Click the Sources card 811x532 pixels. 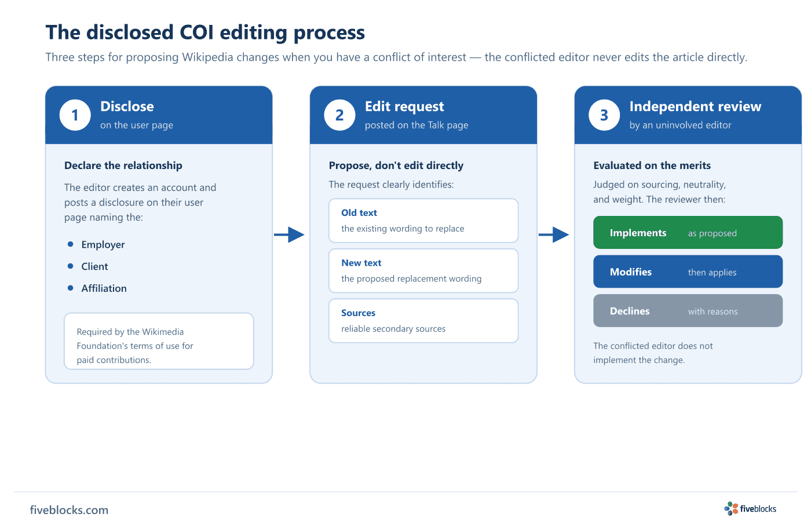coord(423,321)
